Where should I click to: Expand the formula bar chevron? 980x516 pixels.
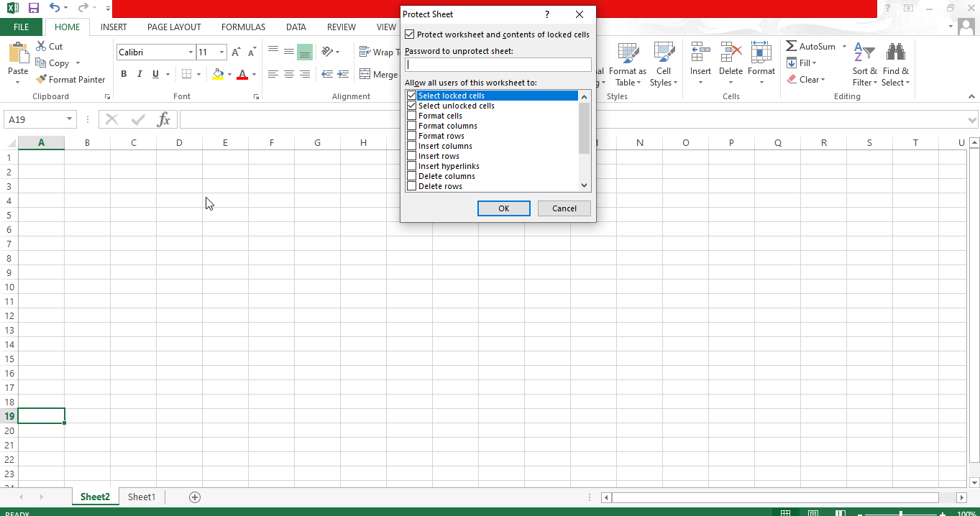[973, 120]
